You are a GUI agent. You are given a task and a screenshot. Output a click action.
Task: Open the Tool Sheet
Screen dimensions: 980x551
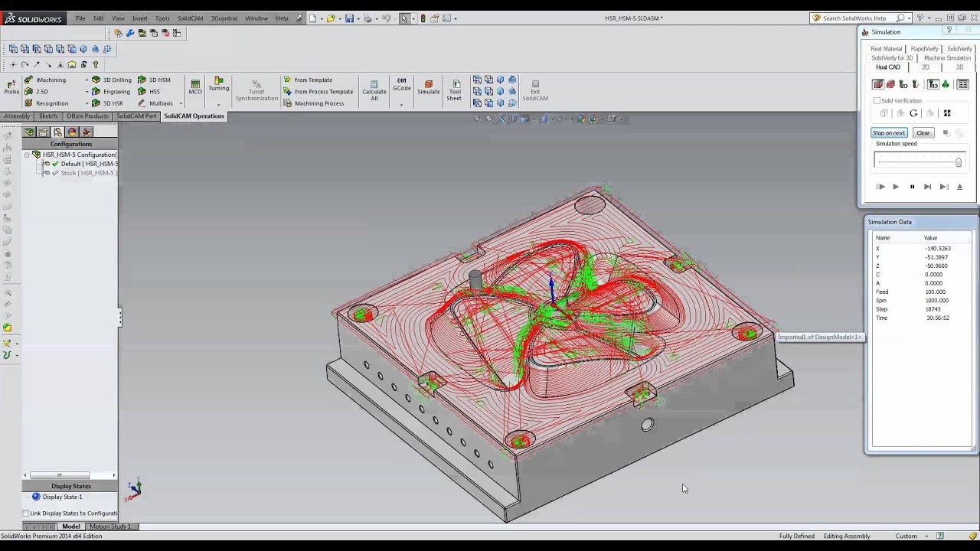pyautogui.click(x=455, y=90)
